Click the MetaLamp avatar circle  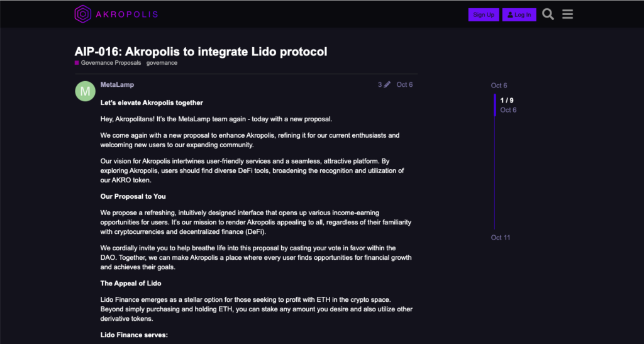tap(85, 91)
